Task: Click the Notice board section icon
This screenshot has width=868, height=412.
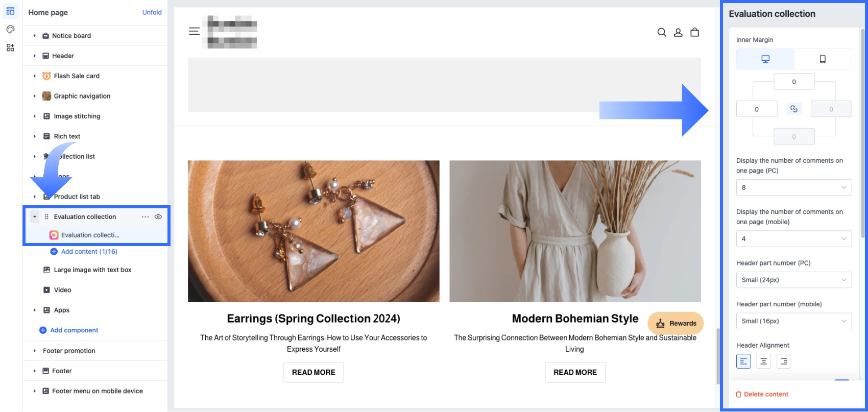Action: 45,36
